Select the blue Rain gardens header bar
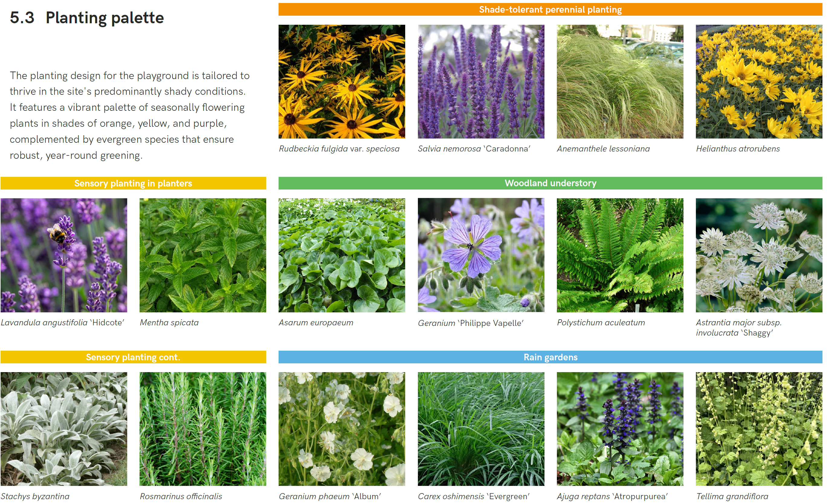 coord(550,357)
